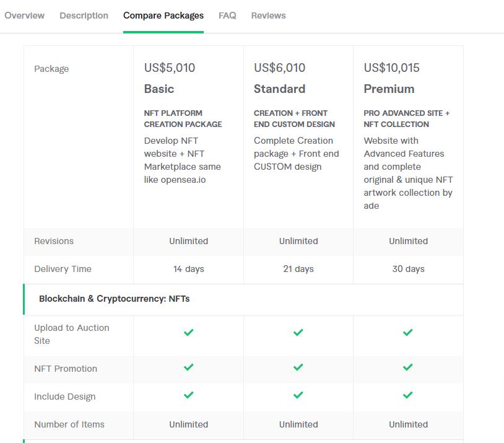Go to the FAQ tab
The image size is (504, 443).
click(227, 15)
